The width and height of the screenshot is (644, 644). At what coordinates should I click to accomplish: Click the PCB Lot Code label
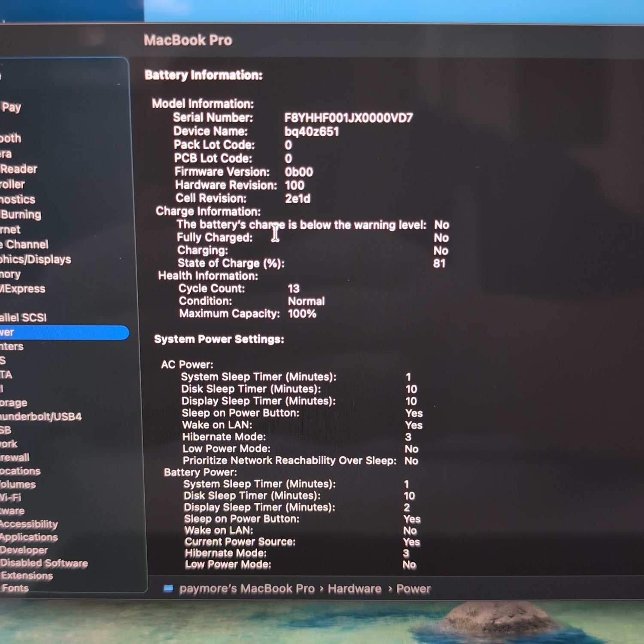tap(213, 158)
